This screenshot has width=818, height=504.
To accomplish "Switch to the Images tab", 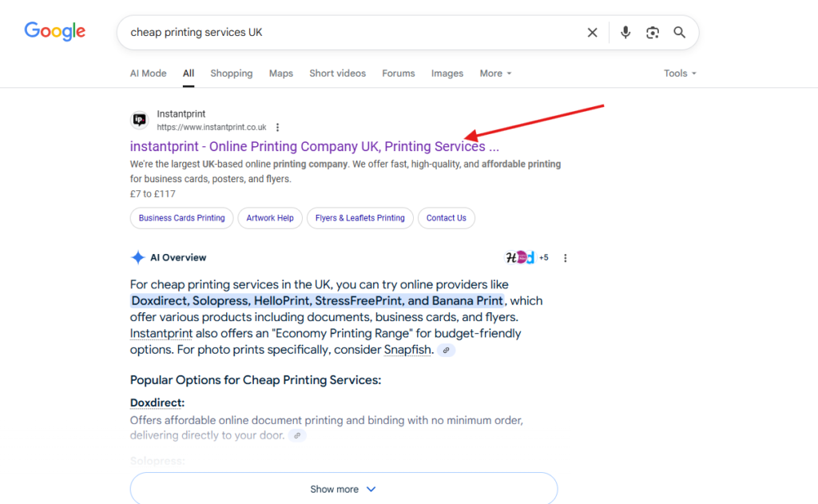I will (x=447, y=73).
